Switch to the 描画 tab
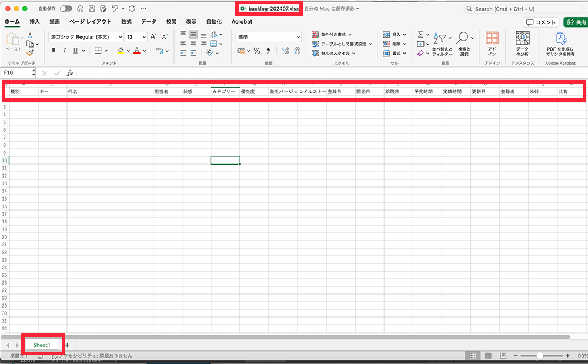The width and height of the screenshot is (588, 364). pos(55,22)
